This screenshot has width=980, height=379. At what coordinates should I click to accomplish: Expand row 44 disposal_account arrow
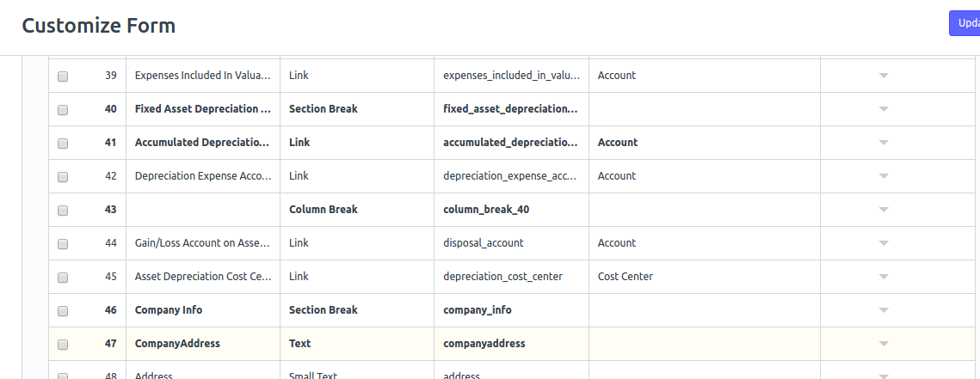[x=883, y=243]
